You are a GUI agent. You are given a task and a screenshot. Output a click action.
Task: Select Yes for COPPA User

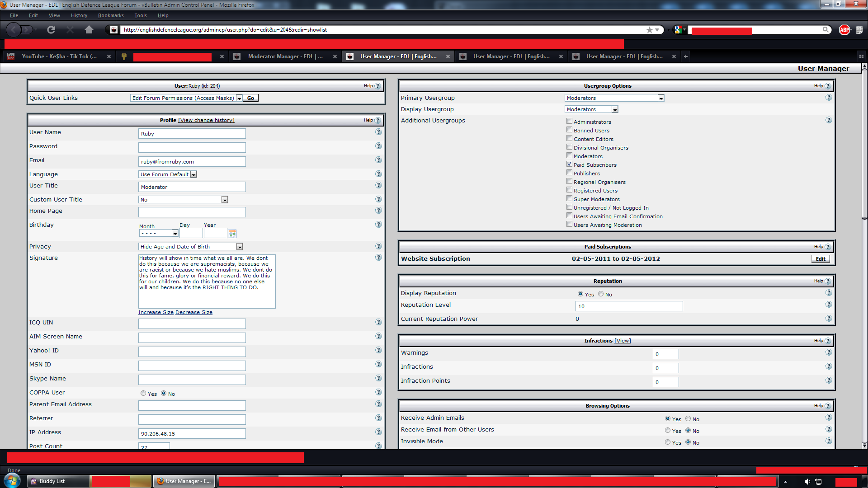[x=143, y=394]
